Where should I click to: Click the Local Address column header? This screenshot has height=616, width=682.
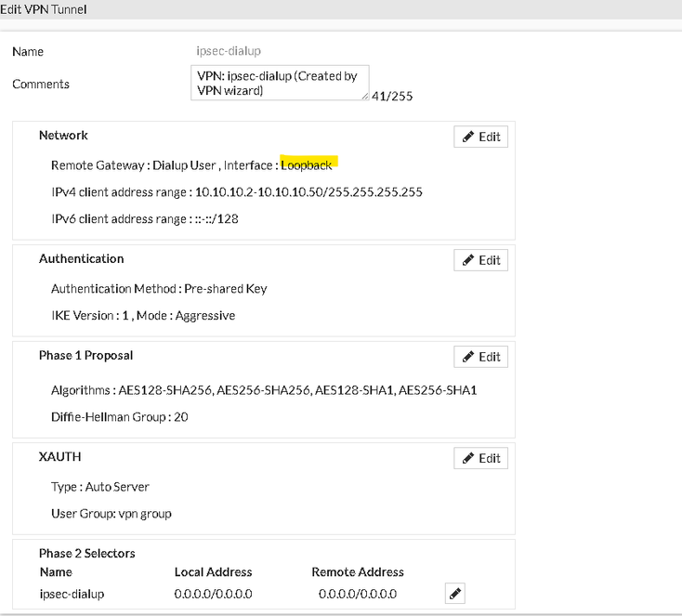[213, 571]
